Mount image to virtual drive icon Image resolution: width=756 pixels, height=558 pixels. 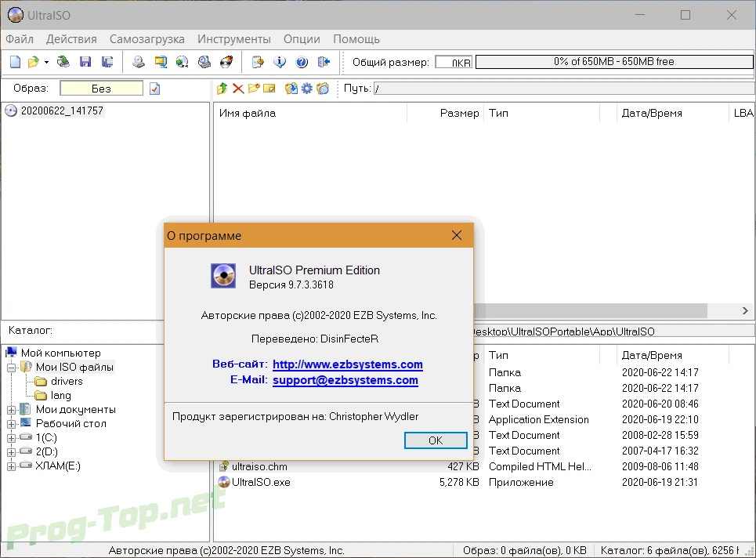(204, 62)
